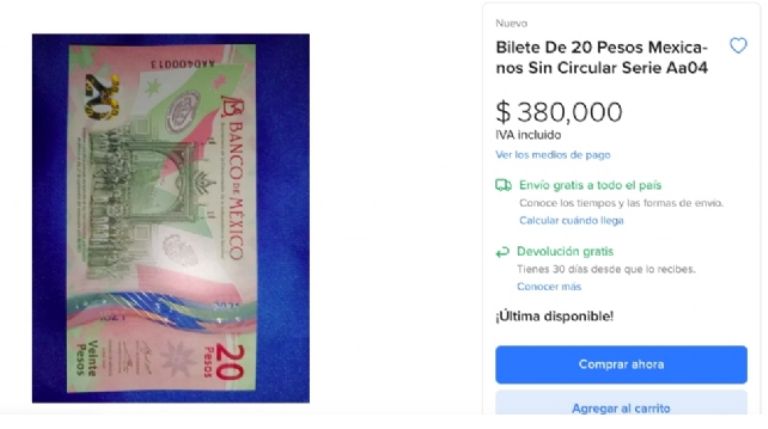This screenshot has width=768, height=429.
Task: Click the $ 380,000 price
Action: tap(559, 112)
